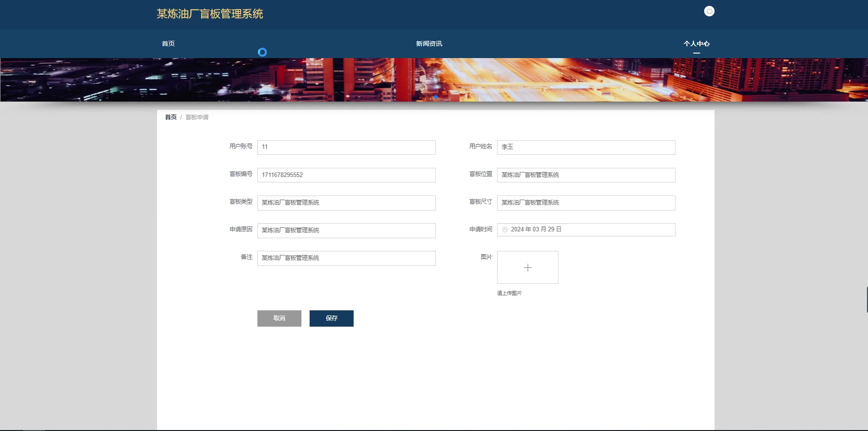The width and height of the screenshot is (868, 431).
Task: Open the 个人中心 navigation menu
Action: (x=696, y=44)
